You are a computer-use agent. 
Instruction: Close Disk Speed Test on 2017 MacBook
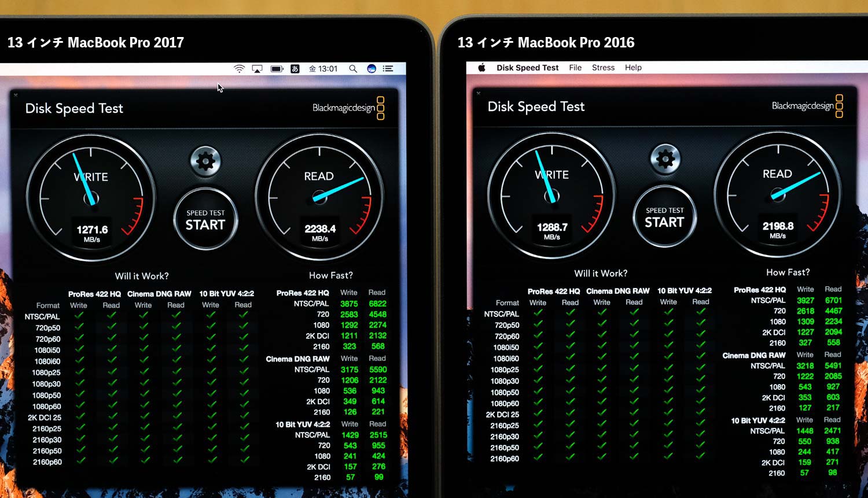click(x=16, y=95)
